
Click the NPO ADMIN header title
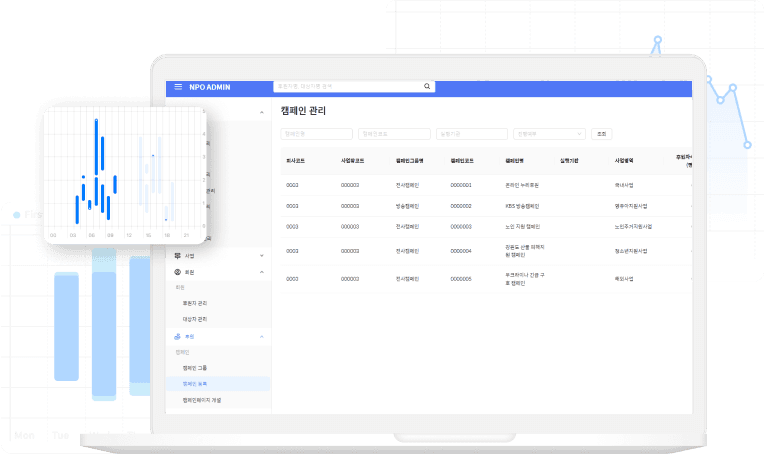click(210, 87)
